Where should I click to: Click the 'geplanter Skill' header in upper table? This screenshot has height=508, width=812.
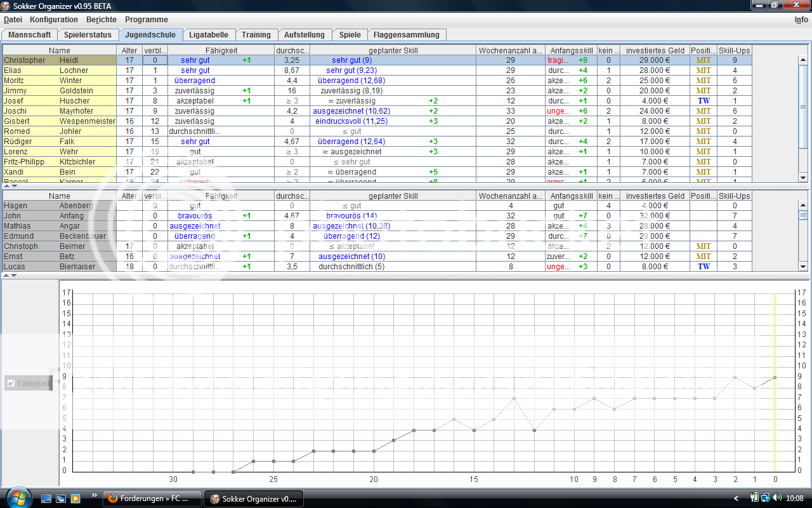coord(393,50)
